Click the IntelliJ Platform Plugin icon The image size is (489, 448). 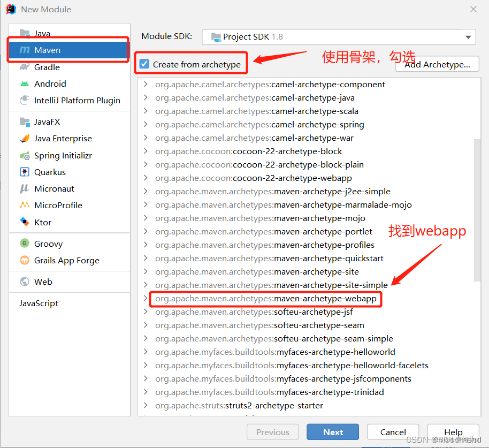[x=25, y=100]
